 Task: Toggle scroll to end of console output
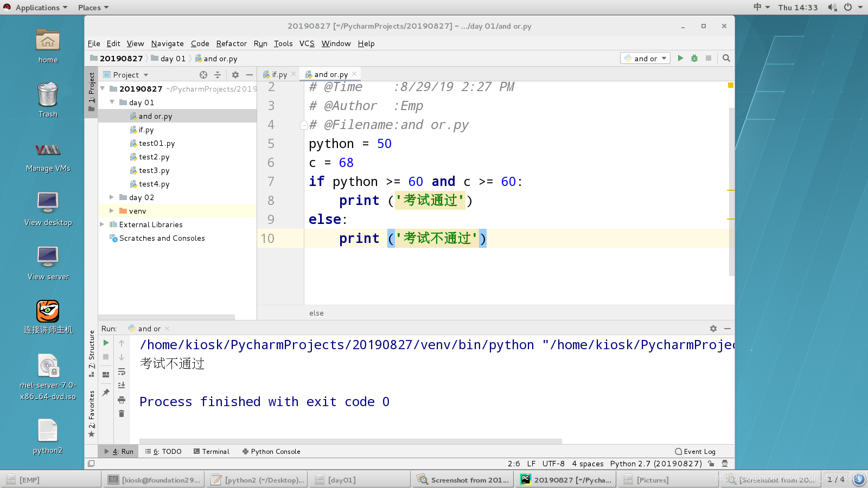point(122,386)
